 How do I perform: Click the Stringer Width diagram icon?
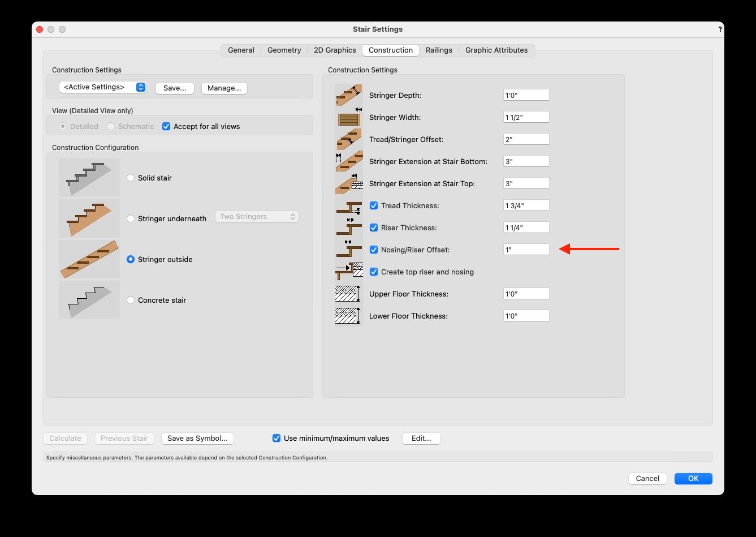348,118
